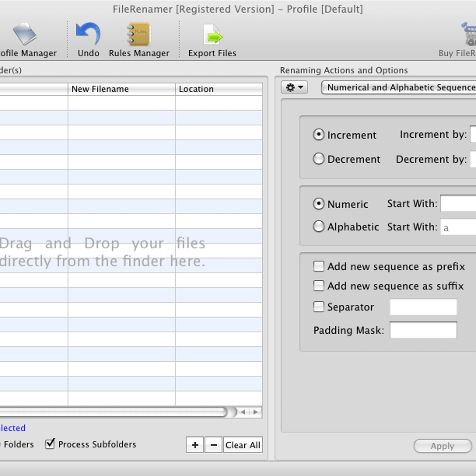The height and width of the screenshot is (476, 476).
Task: Remove selected files with the minus button
Action: 213,445
